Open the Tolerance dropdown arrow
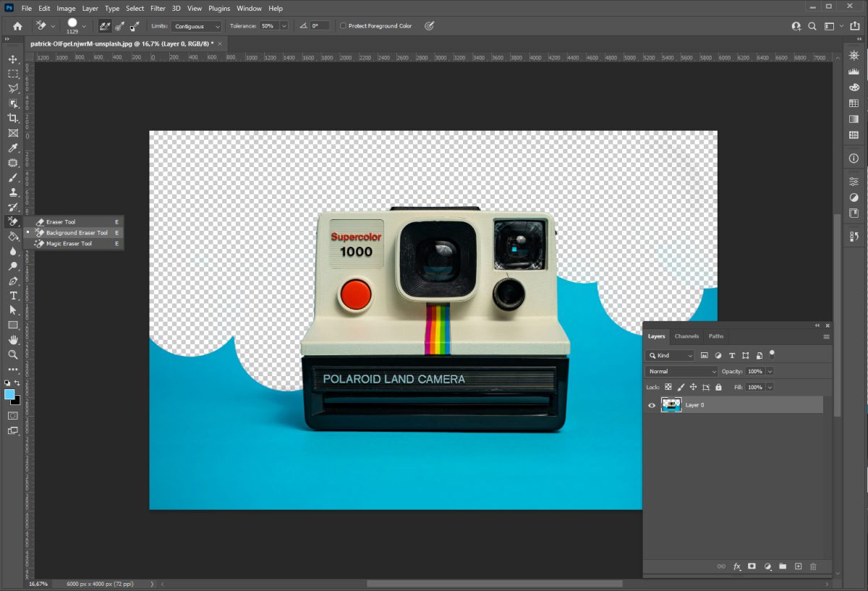This screenshot has height=591, width=868. tap(284, 26)
